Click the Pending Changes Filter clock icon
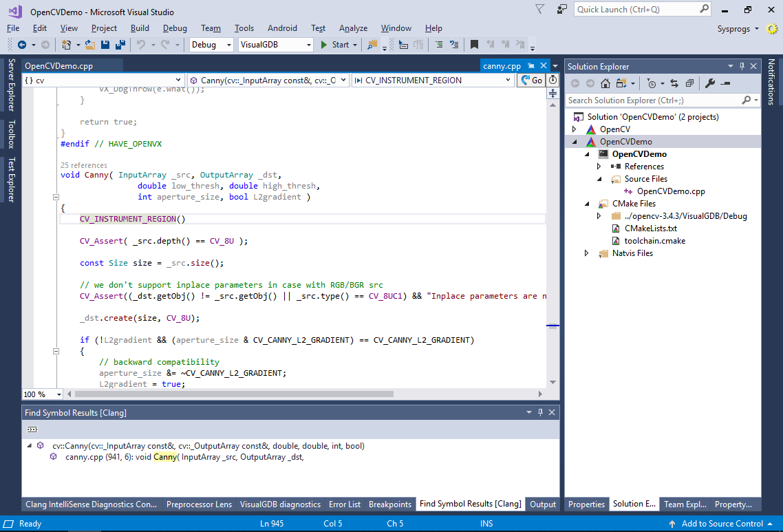This screenshot has width=783, height=532. click(x=652, y=83)
